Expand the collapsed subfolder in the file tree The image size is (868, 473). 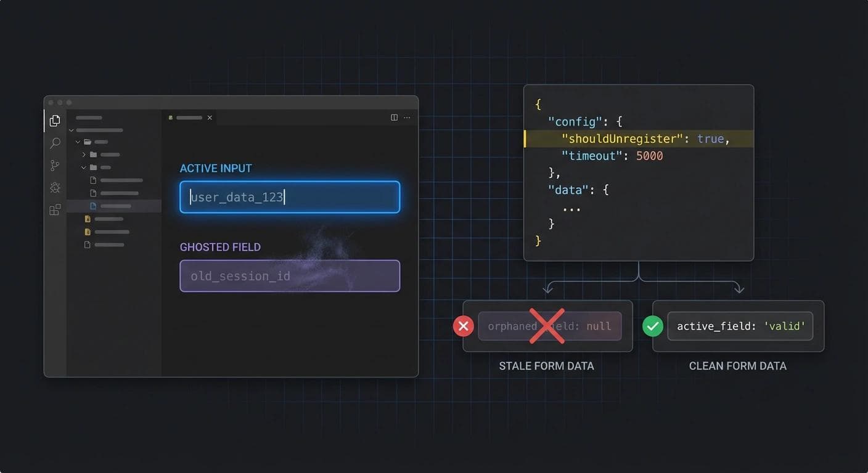coord(84,154)
